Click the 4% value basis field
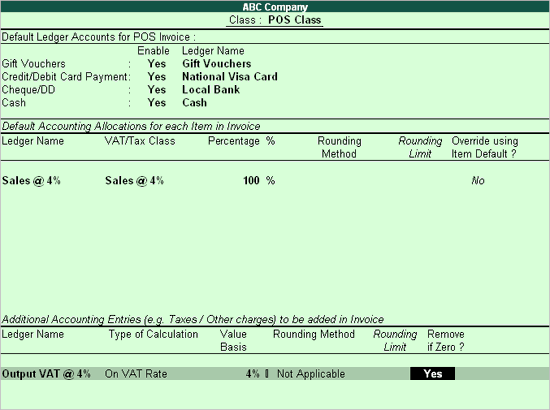This screenshot has width=550, height=410. [252, 374]
